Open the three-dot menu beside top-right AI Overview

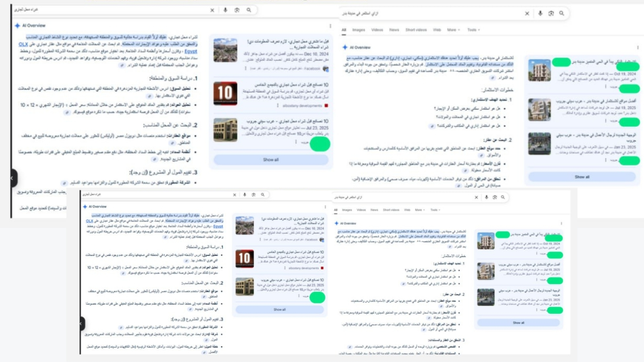pyautogui.click(x=638, y=47)
